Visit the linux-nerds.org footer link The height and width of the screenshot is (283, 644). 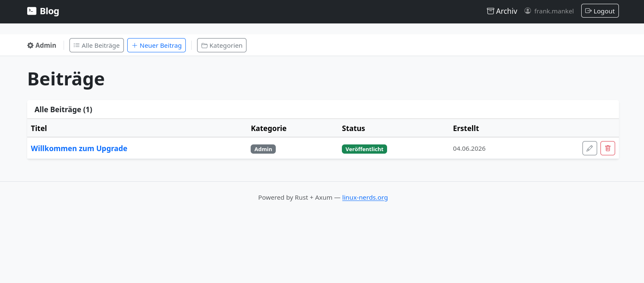[x=365, y=198]
